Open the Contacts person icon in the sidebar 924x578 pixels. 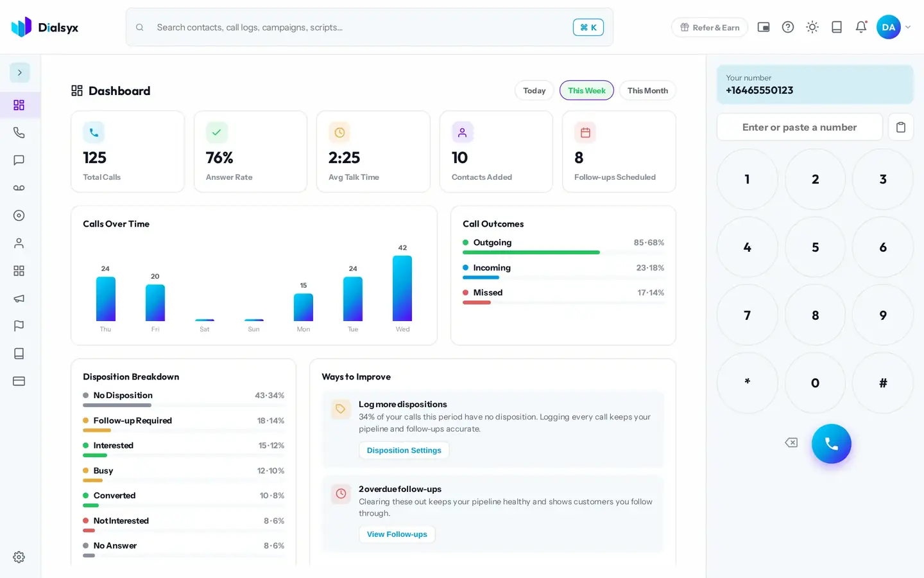coord(19,243)
